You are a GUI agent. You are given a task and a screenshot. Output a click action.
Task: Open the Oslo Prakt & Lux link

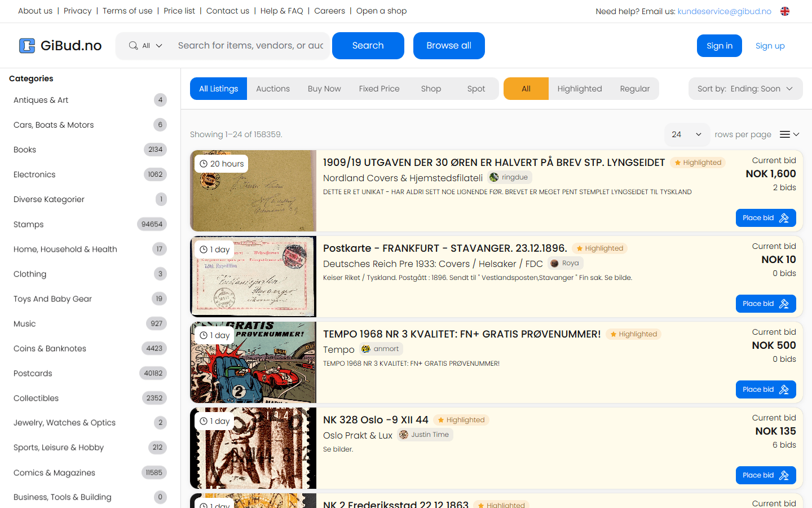(358, 435)
